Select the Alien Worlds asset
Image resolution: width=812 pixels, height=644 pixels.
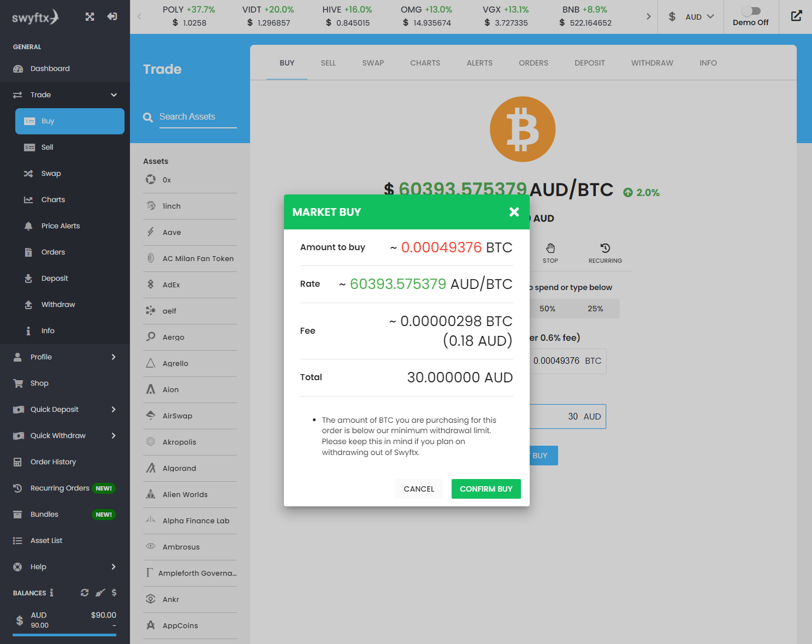click(190, 495)
